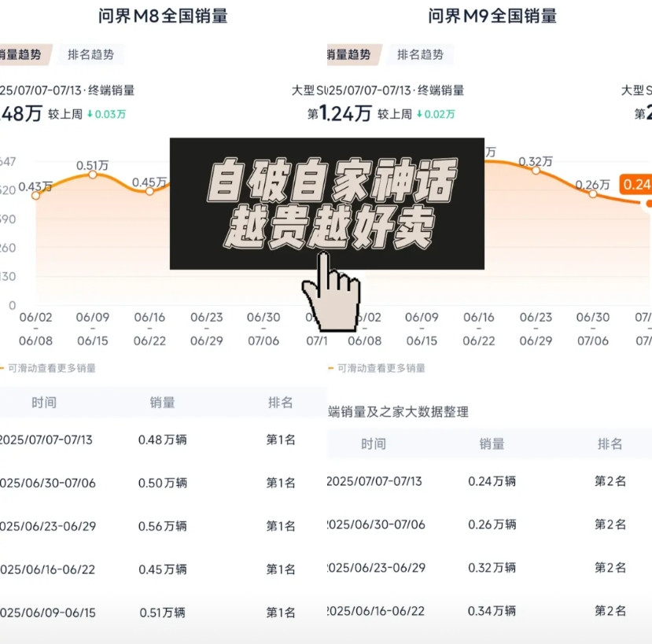Click the 06/23-06/29 axis label on M9 chart
This screenshot has height=644, width=652.
(x=536, y=329)
